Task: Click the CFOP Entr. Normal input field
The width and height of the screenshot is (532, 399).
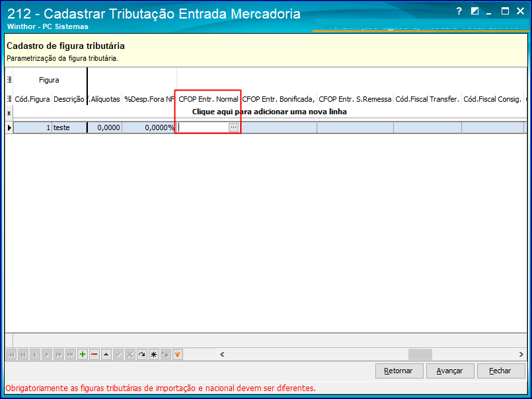Action: pos(204,127)
